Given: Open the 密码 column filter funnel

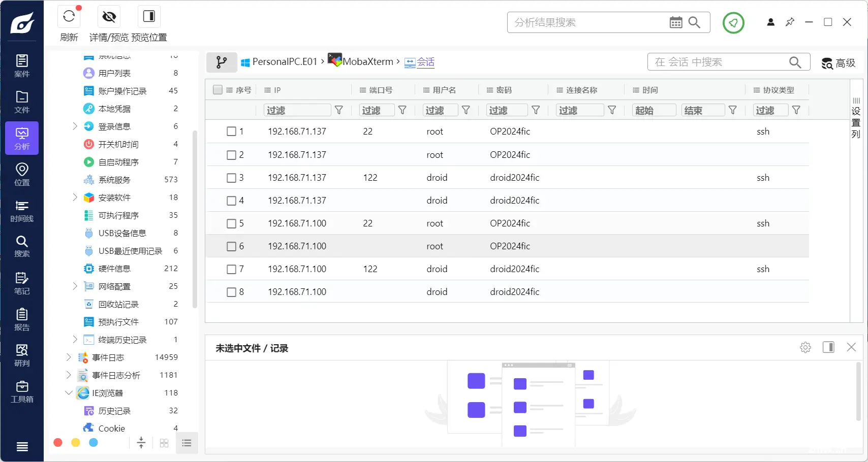Looking at the screenshot, I should click(536, 110).
